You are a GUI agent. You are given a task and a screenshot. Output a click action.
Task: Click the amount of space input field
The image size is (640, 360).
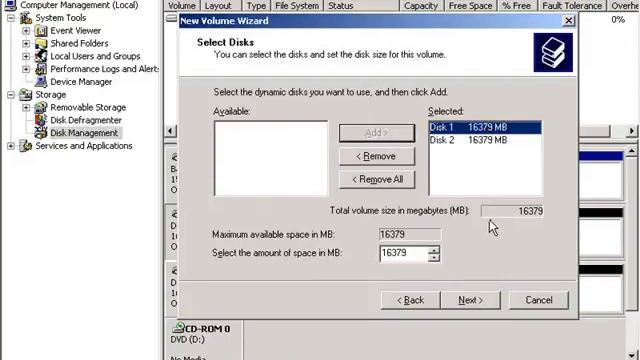[x=404, y=253]
